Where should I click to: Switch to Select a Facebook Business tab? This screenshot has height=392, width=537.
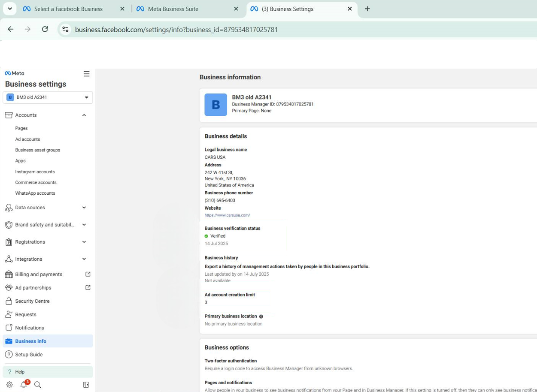click(68, 9)
